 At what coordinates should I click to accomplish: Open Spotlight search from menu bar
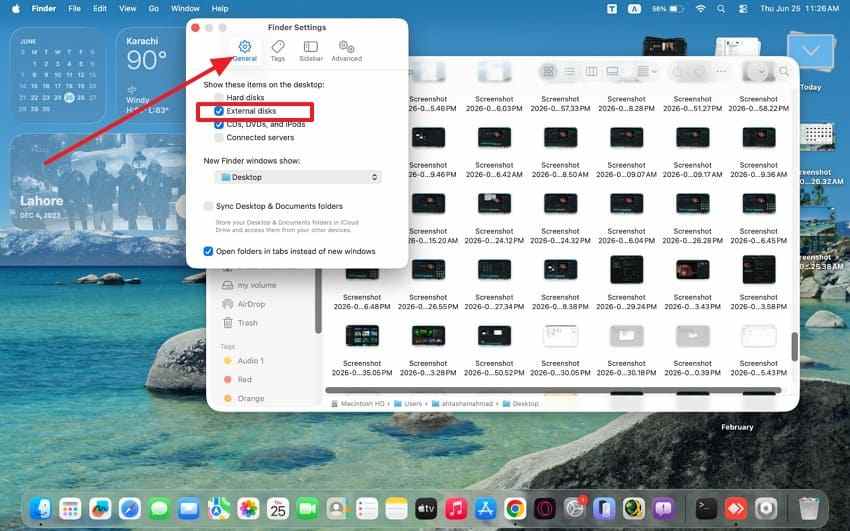pyautogui.click(x=721, y=9)
